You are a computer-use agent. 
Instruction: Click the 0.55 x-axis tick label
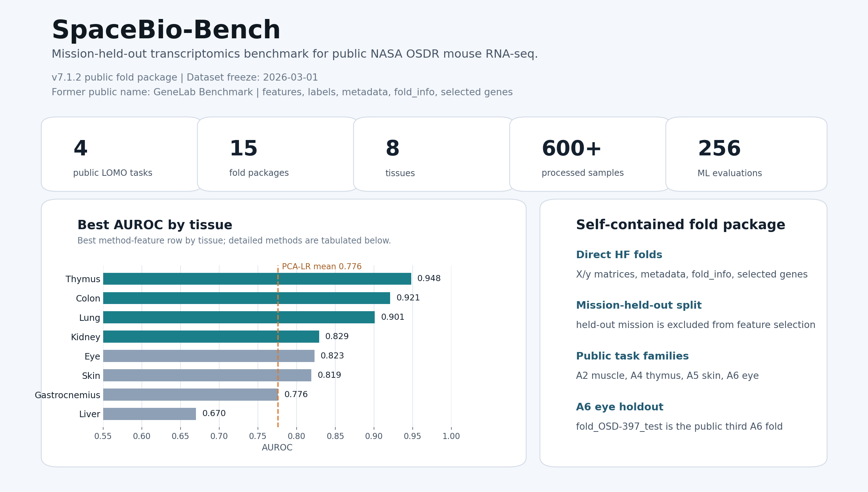(103, 436)
